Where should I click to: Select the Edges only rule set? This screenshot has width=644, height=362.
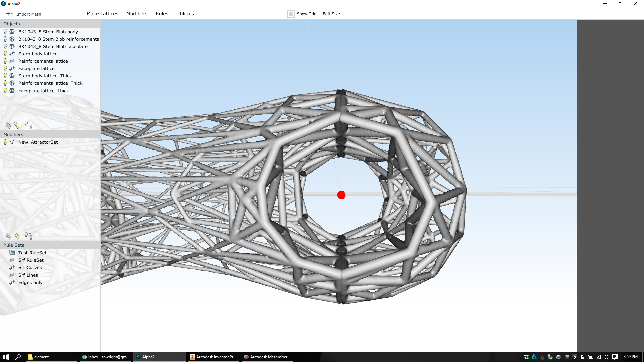[30, 282]
